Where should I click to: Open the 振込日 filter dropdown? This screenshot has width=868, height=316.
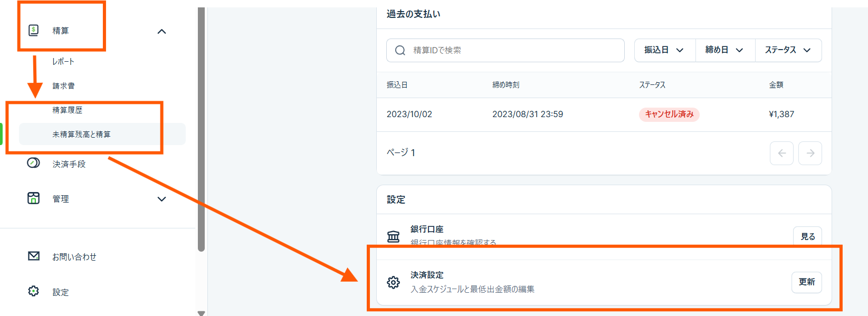coord(664,50)
